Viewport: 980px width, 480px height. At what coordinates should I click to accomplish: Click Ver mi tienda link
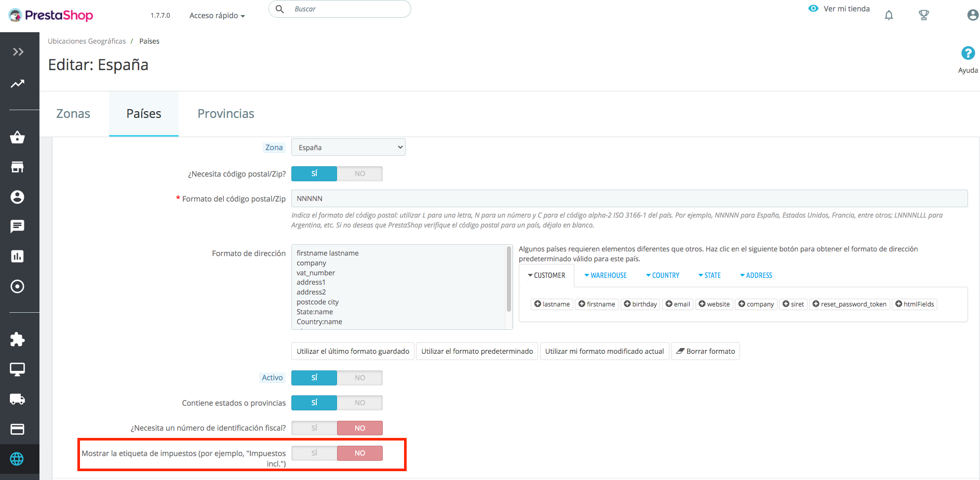(x=847, y=9)
